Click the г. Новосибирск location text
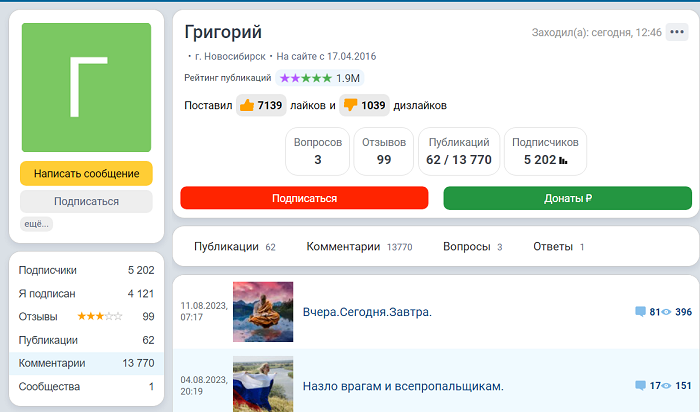 click(x=230, y=56)
